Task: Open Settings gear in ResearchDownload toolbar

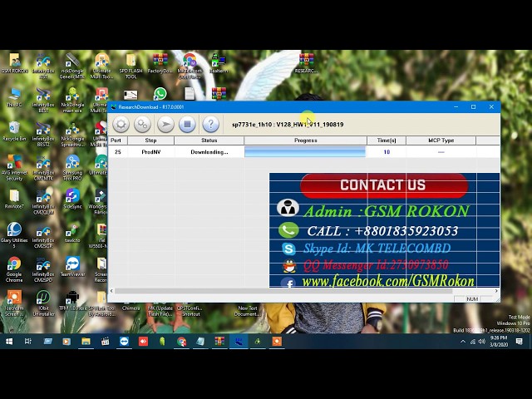Action: [x=121, y=124]
